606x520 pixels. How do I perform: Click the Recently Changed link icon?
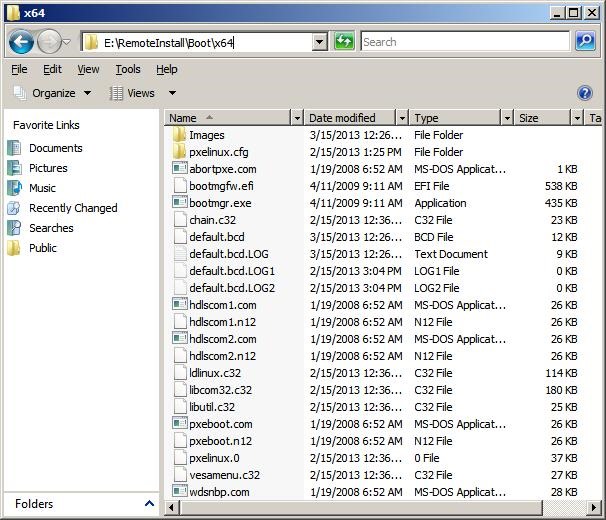click(14, 208)
